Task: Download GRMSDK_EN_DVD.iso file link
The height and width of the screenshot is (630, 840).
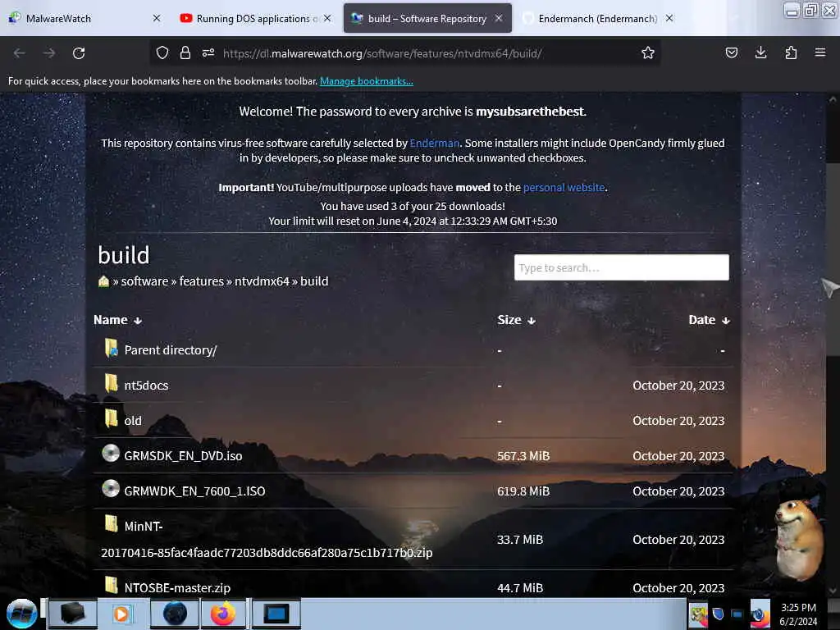Action: (x=183, y=456)
